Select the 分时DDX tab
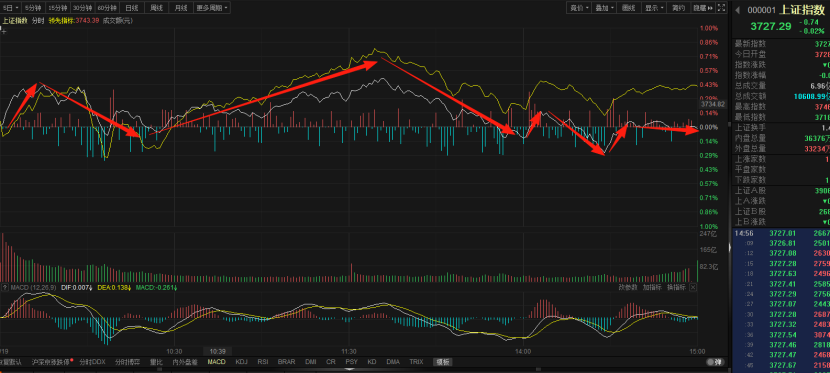The image size is (830, 373). click(x=93, y=362)
